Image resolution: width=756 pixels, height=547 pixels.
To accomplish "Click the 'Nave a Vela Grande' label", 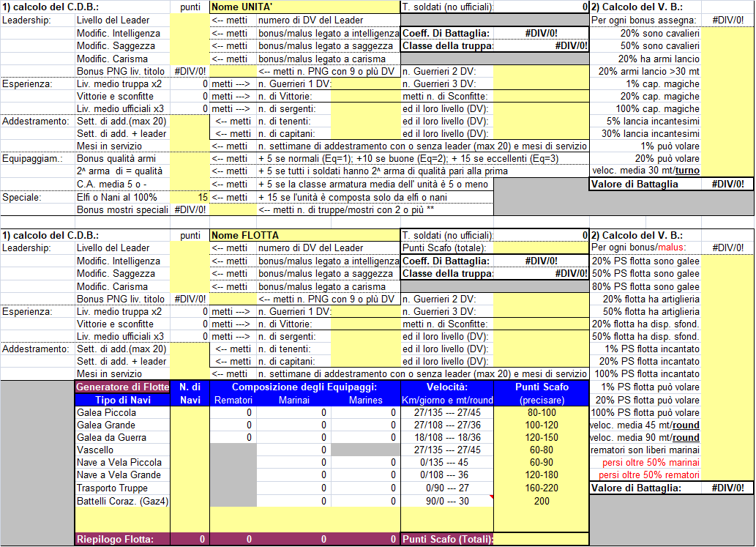I will 122,475.
